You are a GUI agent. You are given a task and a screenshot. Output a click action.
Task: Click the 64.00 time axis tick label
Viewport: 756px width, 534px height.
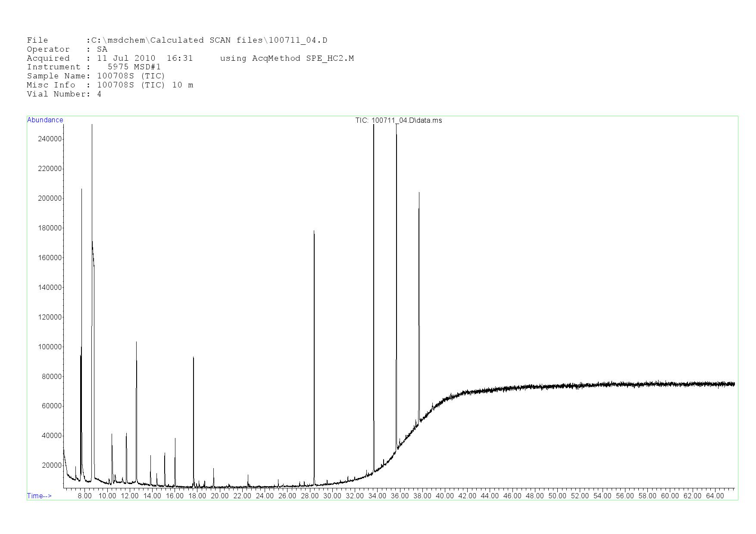click(715, 496)
